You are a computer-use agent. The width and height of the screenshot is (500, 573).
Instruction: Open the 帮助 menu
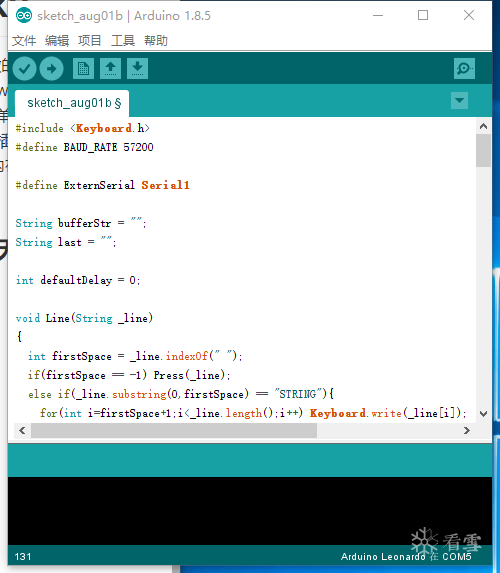(x=156, y=41)
